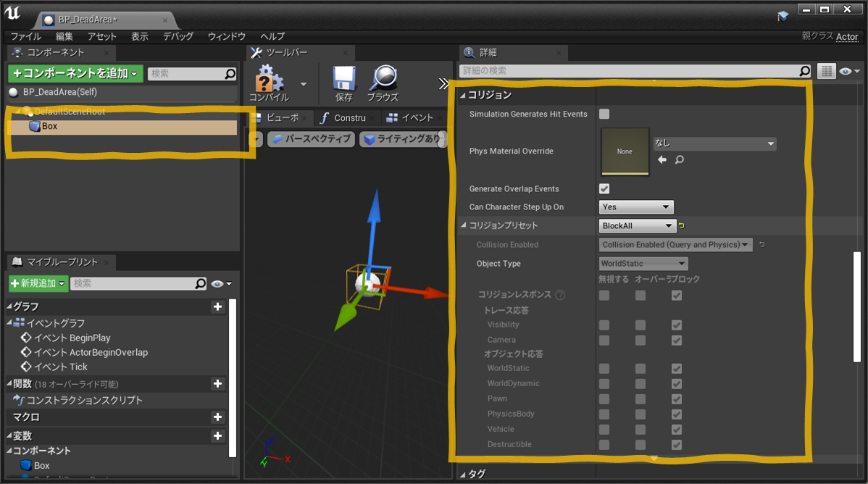The height and width of the screenshot is (484, 868).
Task: Uncheck Generate Overlap Events checkbox
Action: point(604,189)
